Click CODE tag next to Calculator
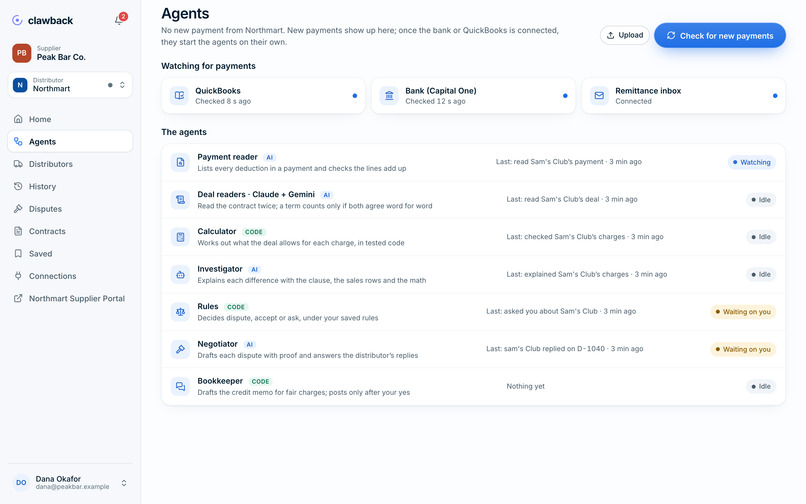This screenshot has width=806, height=504. [x=253, y=232]
